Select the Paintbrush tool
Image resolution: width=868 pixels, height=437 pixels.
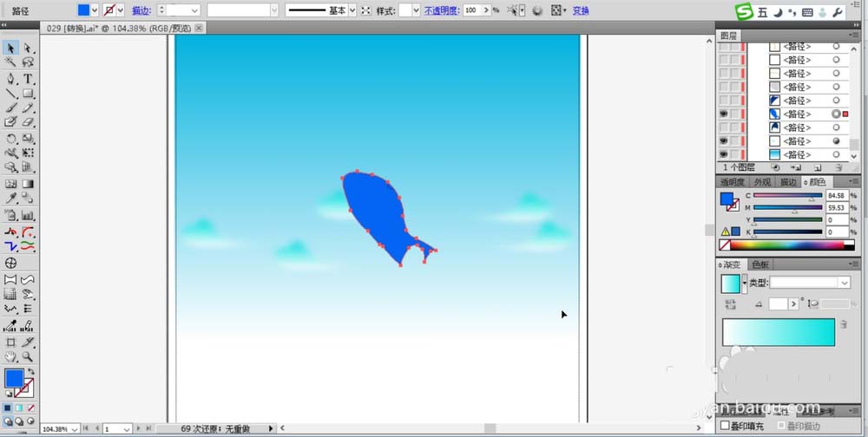pyautogui.click(x=10, y=108)
